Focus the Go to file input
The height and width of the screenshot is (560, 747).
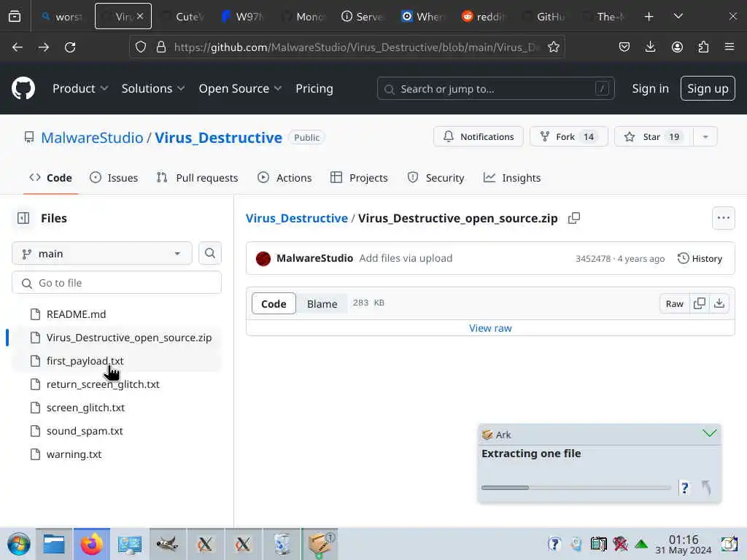pyautogui.click(x=117, y=283)
